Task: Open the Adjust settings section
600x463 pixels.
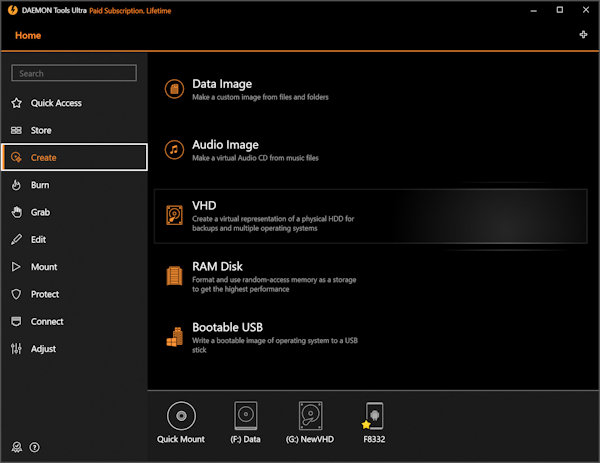Action: tap(74, 349)
